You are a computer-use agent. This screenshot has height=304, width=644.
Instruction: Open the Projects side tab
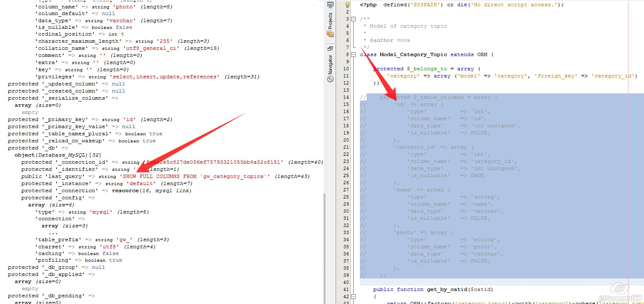pos(330,25)
